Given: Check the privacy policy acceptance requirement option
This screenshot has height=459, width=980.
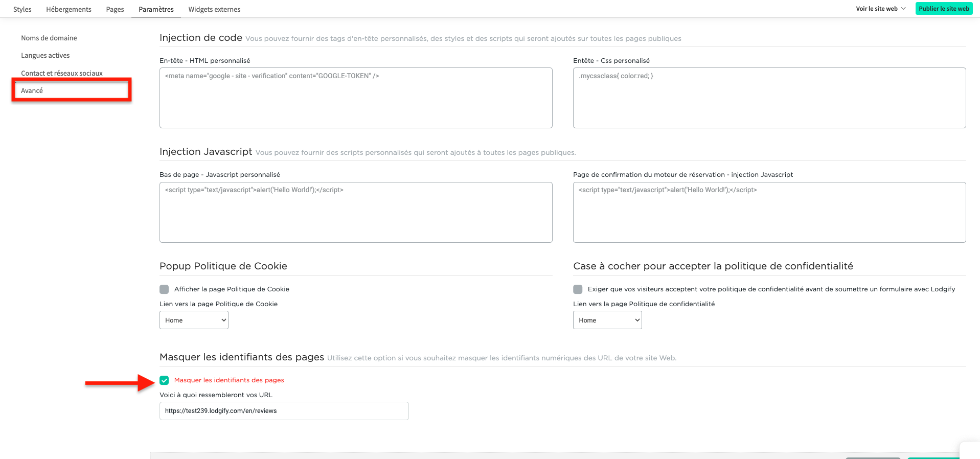Looking at the screenshot, I should pos(578,289).
